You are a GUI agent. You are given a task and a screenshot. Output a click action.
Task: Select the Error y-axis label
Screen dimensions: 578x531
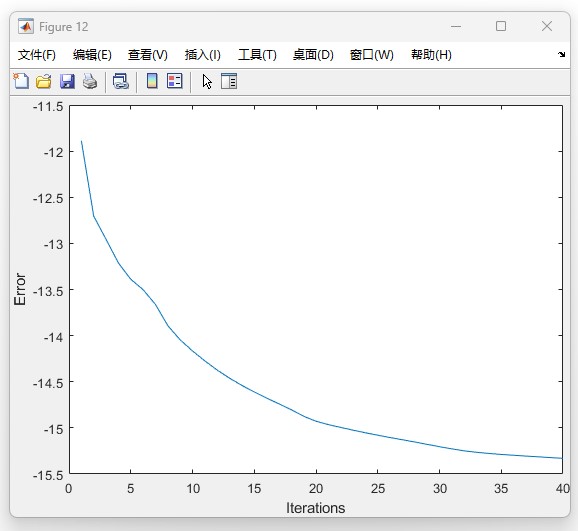point(20,289)
